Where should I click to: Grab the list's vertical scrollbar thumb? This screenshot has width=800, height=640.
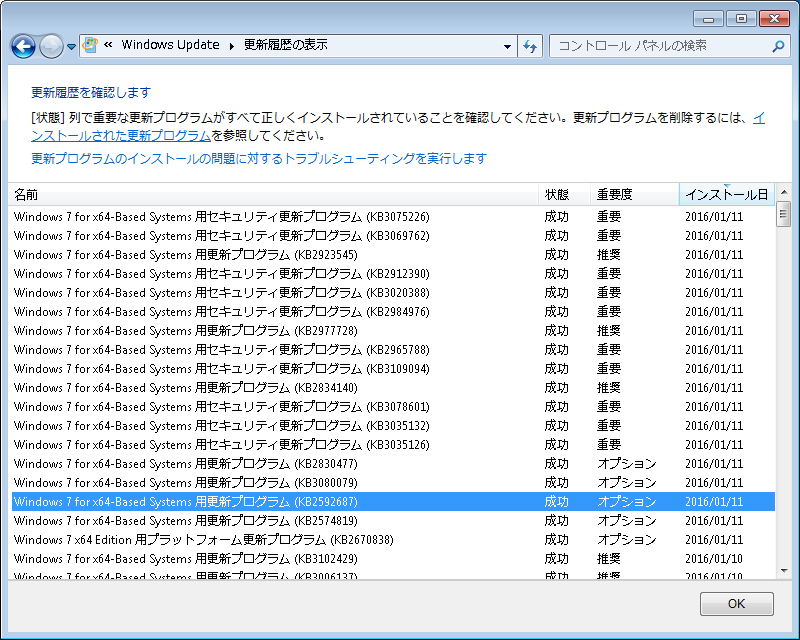pos(784,214)
